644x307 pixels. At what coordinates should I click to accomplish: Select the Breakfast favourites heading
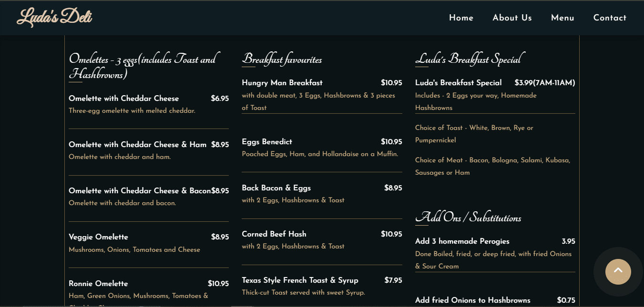[x=282, y=59]
